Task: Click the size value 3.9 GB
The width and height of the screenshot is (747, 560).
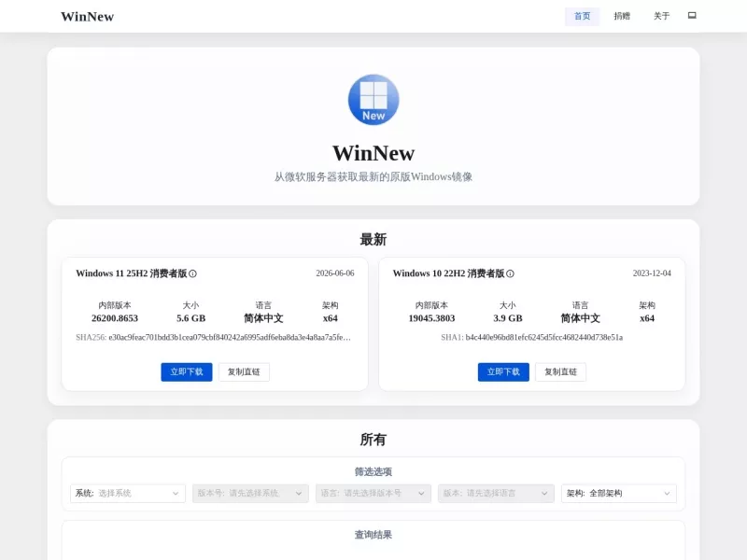Action: click(508, 318)
